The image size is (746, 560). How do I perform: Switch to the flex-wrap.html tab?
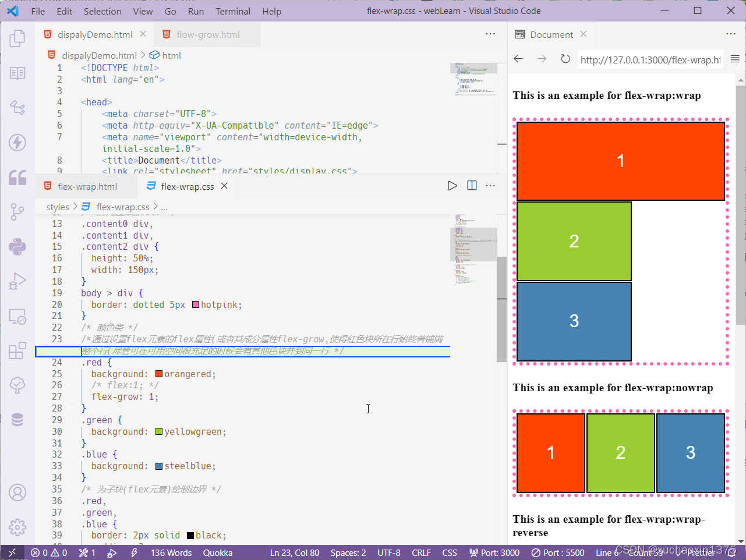coord(87,186)
